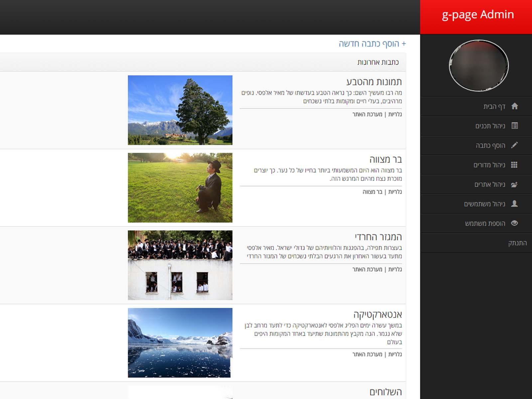The width and height of the screenshot is (532, 399).
Task: Click the כתבות אחרונות panel header
Action: click(203, 62)
